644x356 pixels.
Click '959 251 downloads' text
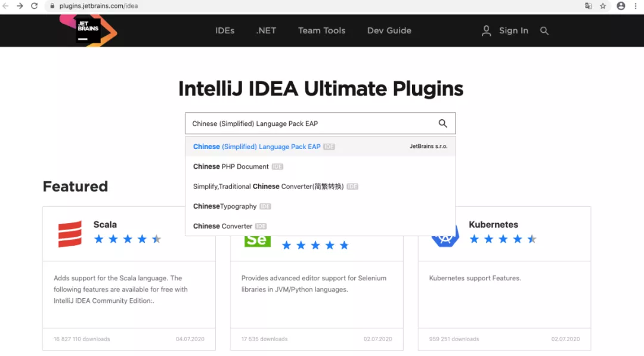(454, 339)
